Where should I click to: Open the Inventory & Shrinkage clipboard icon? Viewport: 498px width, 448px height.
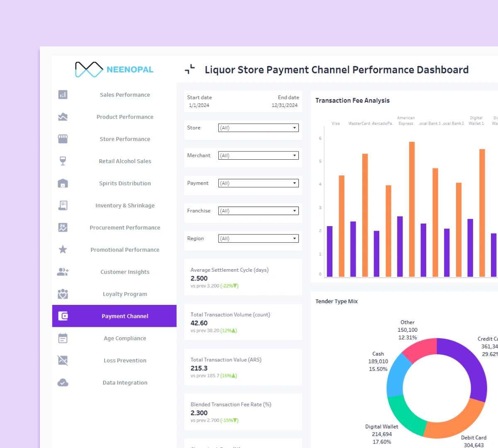[63, 205]
